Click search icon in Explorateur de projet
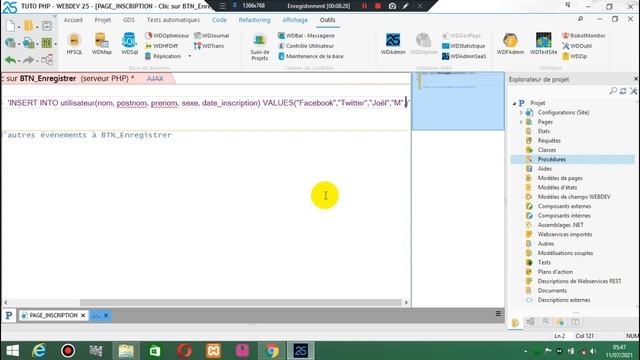 (613, 91)
